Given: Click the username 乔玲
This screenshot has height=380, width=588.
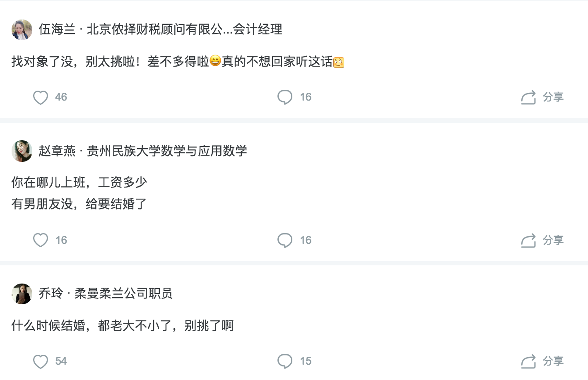Looking at the screenshot, I should point(51,293).
